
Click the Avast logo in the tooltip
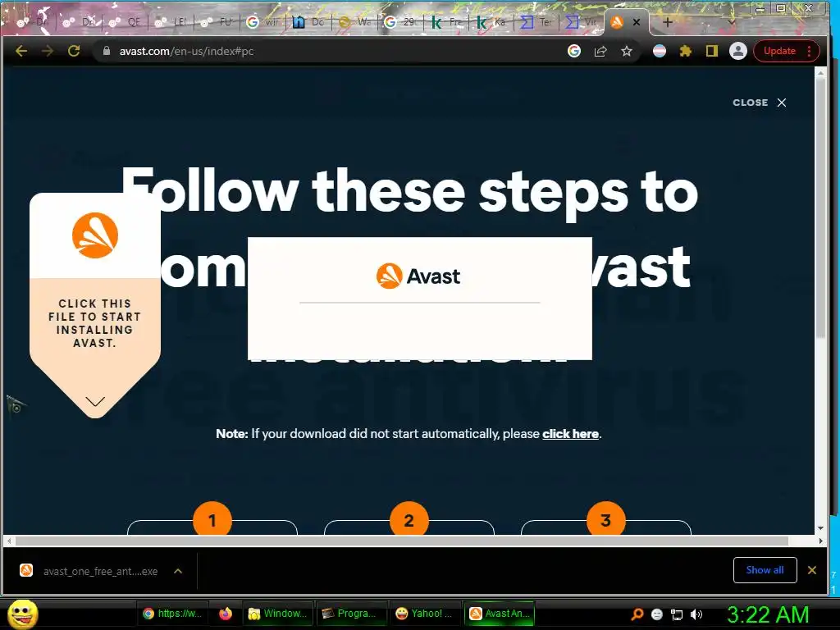click(95, 235)
